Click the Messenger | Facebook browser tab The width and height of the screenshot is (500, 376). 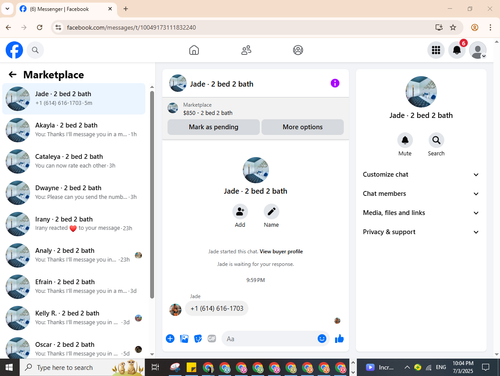(x=66, y=9)
